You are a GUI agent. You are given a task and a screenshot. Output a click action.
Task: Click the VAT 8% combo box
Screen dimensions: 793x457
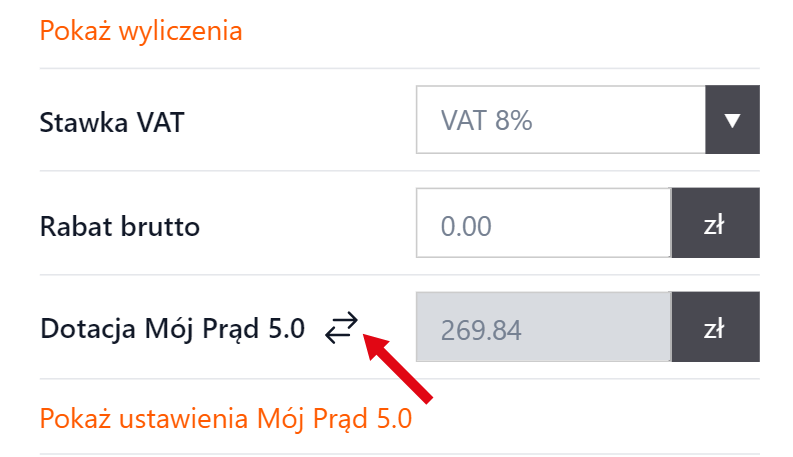[x=561, y=121]
